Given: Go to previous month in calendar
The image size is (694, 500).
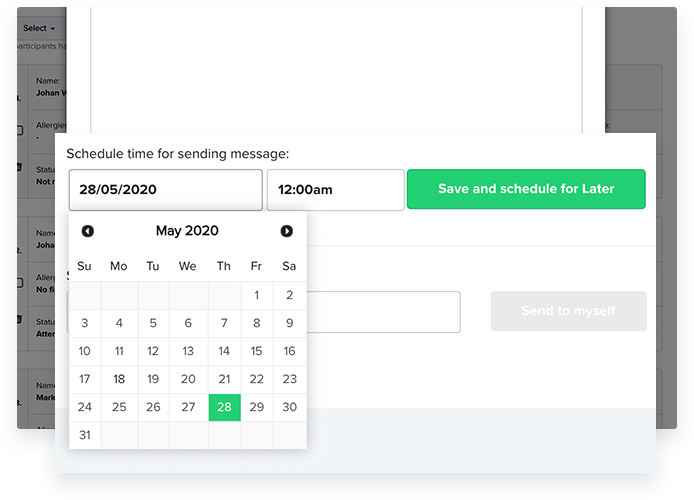Looking at the screenshot, I should [88, 231].
